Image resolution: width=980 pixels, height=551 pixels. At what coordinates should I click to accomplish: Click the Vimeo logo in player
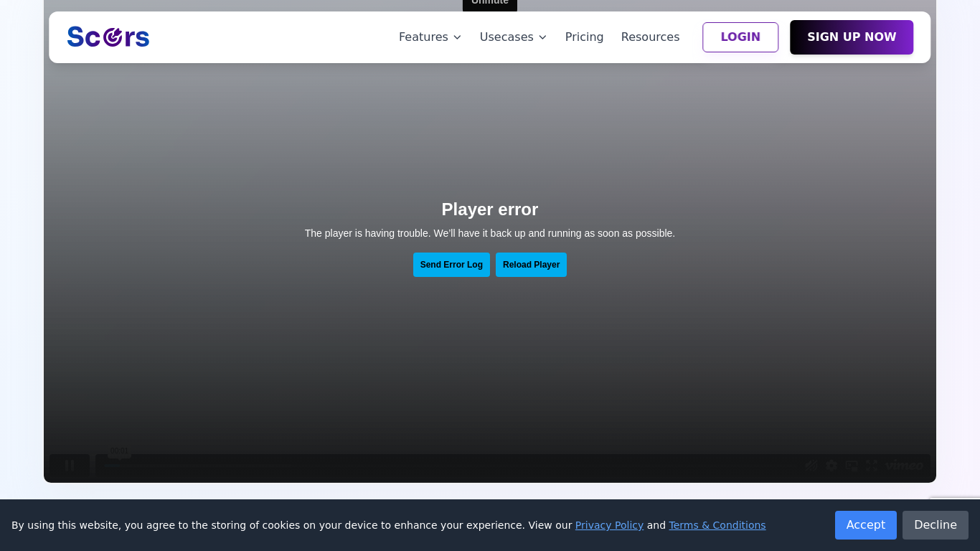pos(904,466)
